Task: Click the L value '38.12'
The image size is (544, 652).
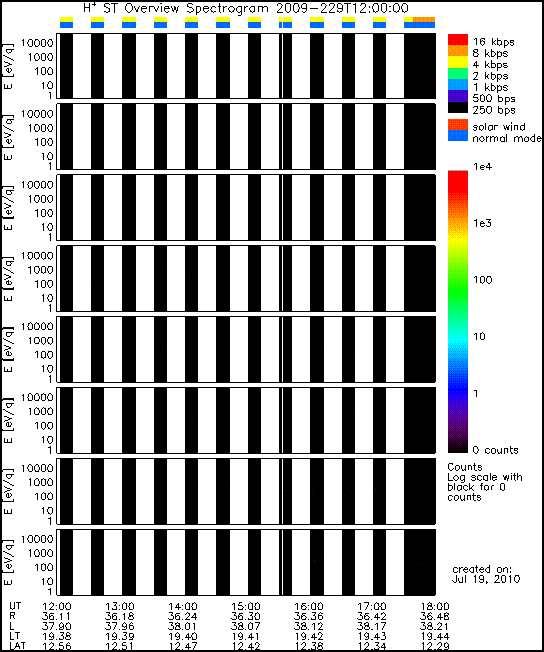Action: coord(309,627)
